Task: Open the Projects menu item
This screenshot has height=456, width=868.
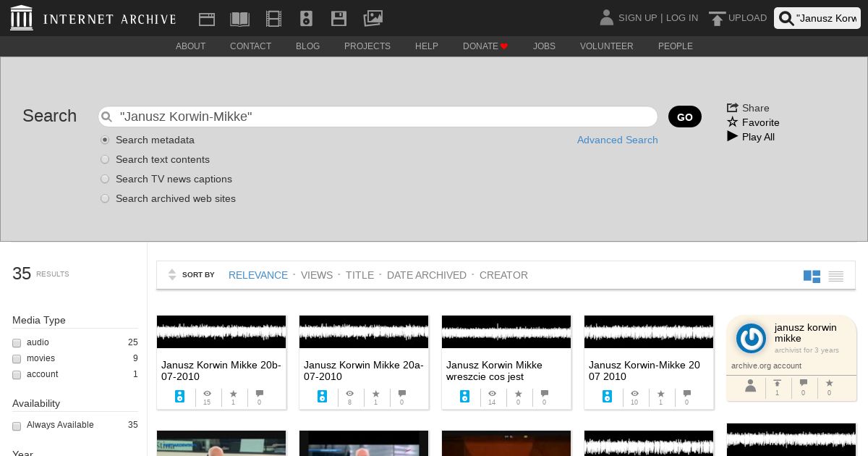Action: point(367,46)
